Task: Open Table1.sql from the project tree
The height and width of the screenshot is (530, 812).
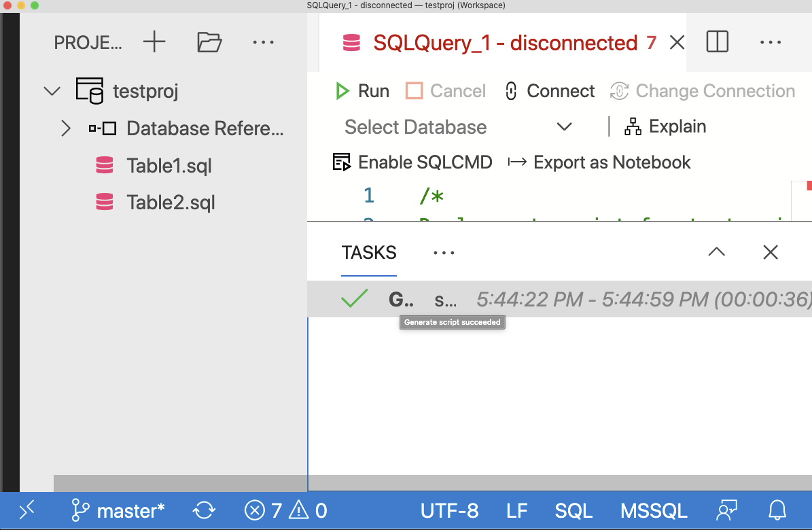Action: (x=169, y=165)
